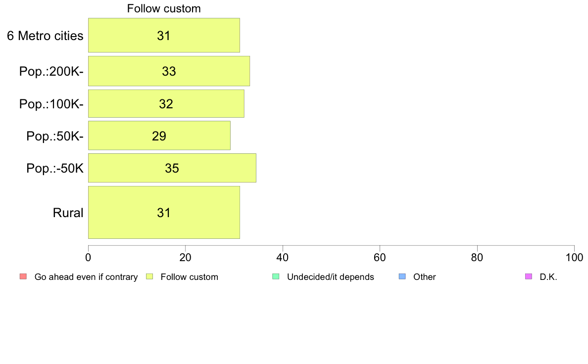Viewport: 588px width, 364px height.
Task: Click the 'Follow custom' chart title
Action: (164, 8)
